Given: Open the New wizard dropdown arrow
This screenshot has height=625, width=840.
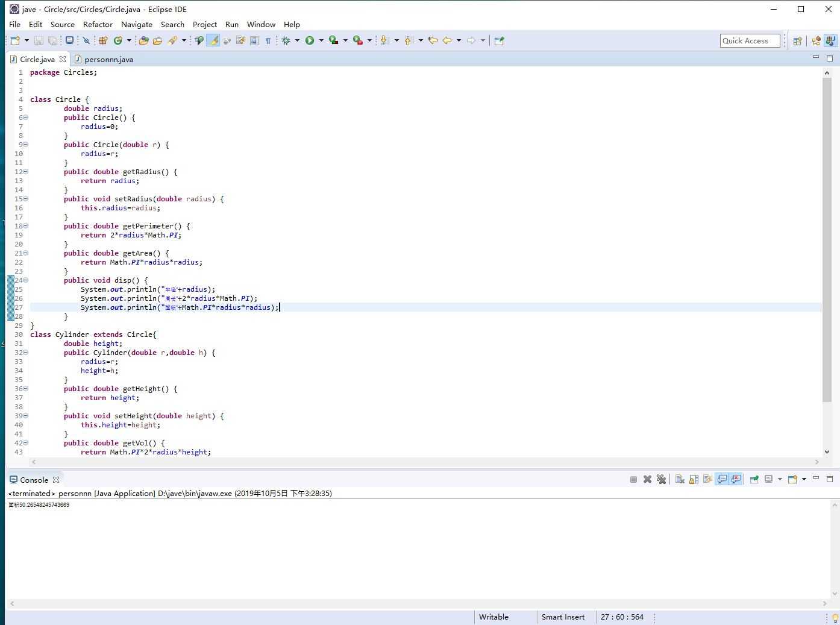Looking at the screenshot, I should (27, 40).
